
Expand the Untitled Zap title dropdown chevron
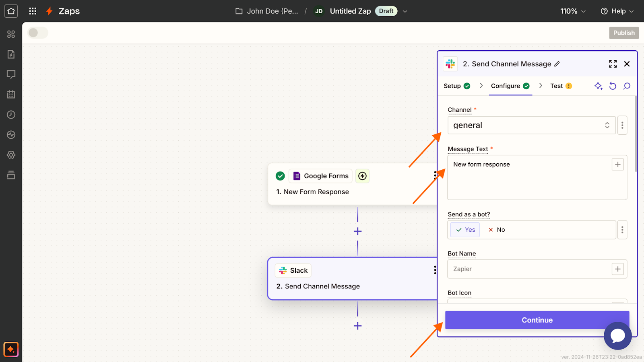tap(405, 11)
